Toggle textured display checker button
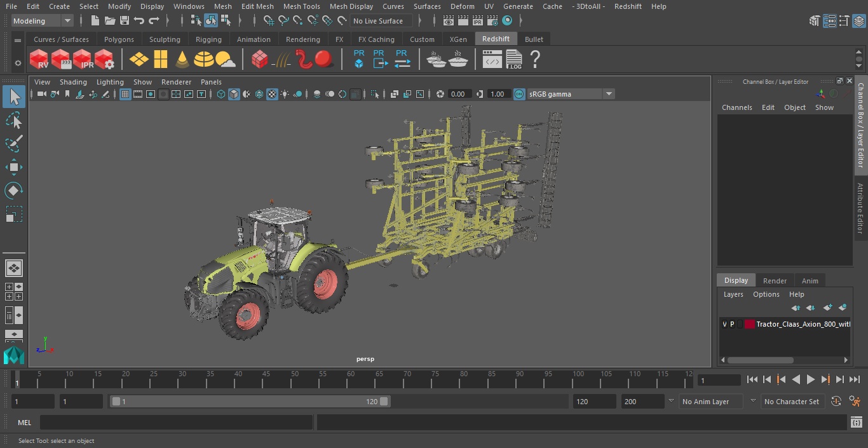 pyautogui.click(x=272, y=94)
